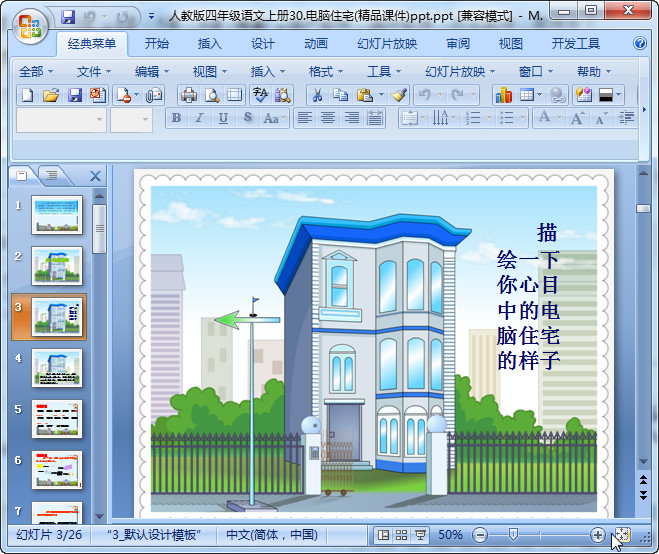Open the 动画 ribbon tab
Image resolution: width=659 pixels, height=554 pixels.
coord(315,44)
